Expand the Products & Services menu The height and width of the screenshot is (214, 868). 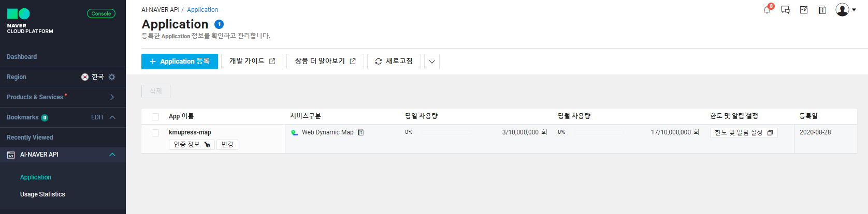(x=112, y=97)
